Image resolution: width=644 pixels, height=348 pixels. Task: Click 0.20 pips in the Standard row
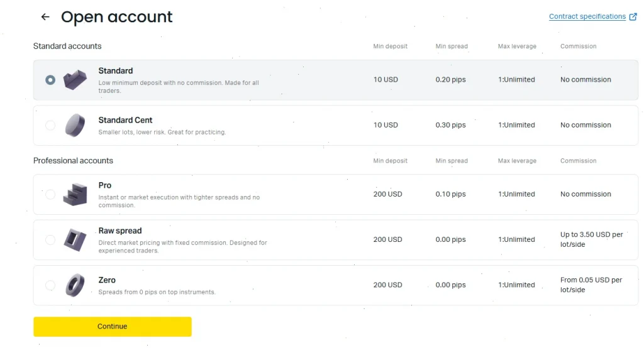coord(450,80)
